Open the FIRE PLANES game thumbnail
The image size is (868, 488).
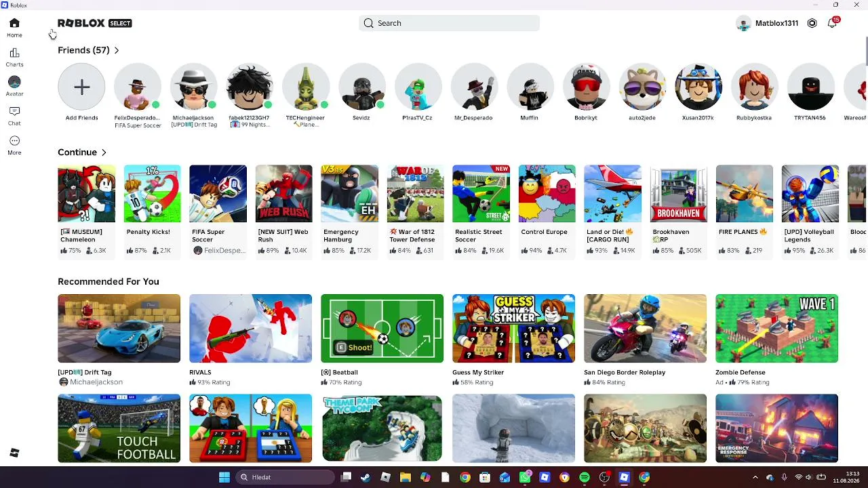(x=744, y=194)
